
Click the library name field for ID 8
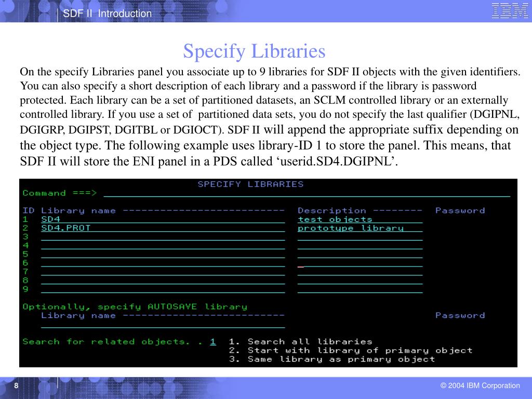point(163,281)
